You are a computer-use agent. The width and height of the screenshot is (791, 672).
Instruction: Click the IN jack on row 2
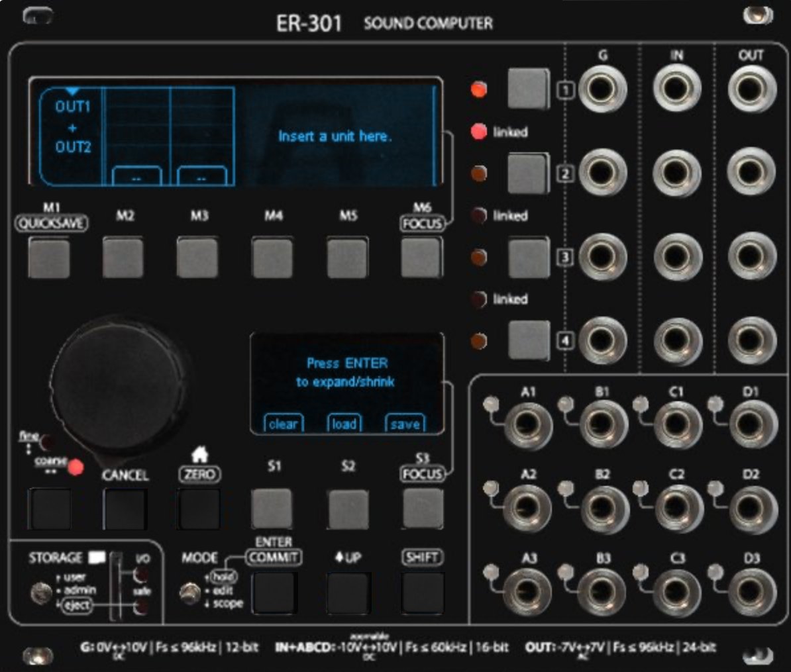(x=677, y=173)
